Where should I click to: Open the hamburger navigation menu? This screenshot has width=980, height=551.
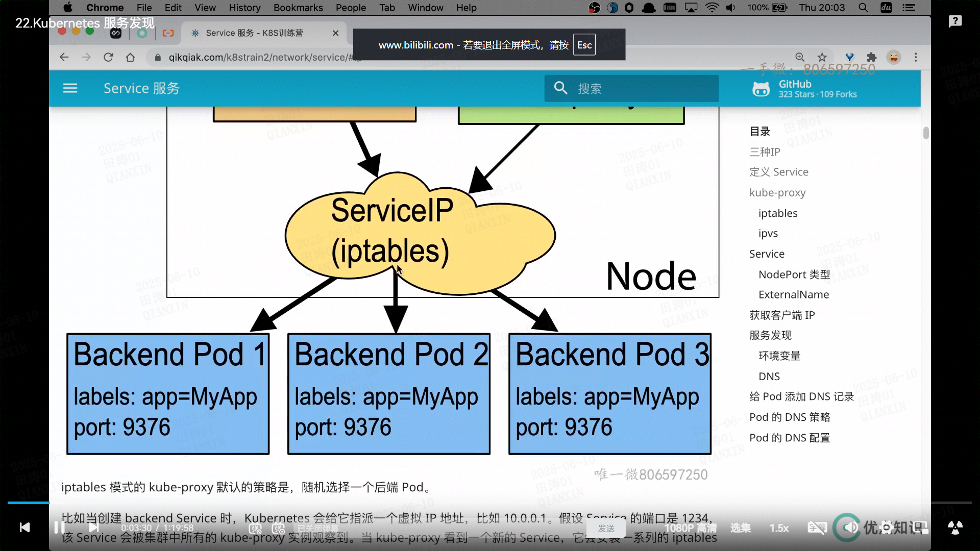click(70, 88)
